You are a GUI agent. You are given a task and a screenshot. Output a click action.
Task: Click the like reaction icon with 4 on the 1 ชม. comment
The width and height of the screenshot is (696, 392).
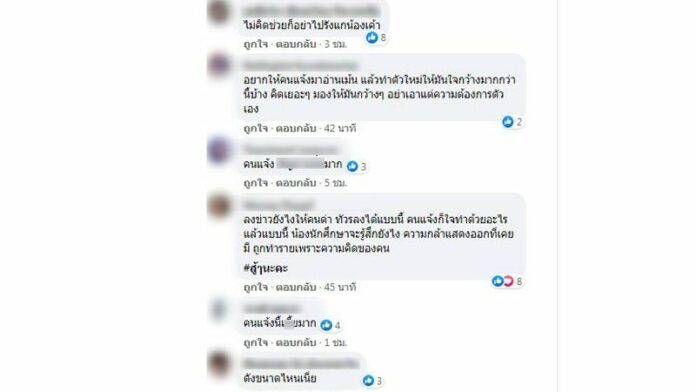pyautogui.click(x=326, y=325)
